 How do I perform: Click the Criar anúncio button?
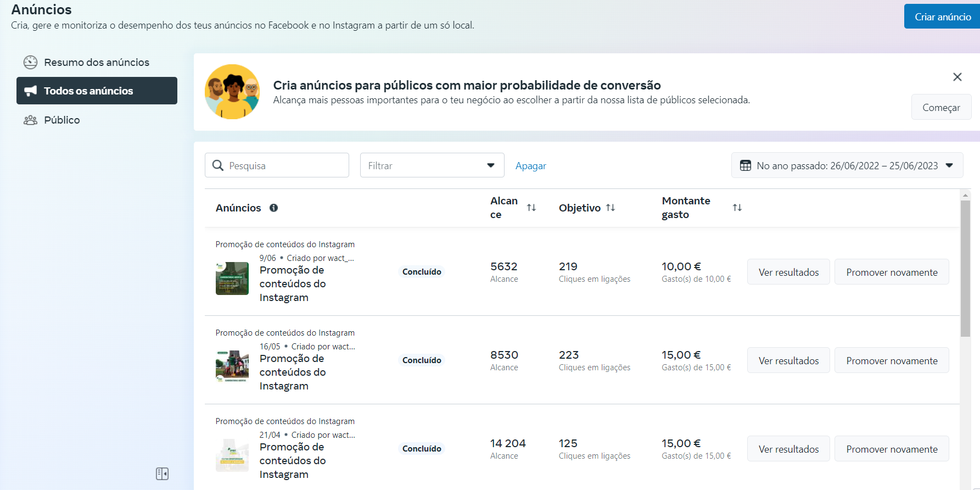click(942, 16)
